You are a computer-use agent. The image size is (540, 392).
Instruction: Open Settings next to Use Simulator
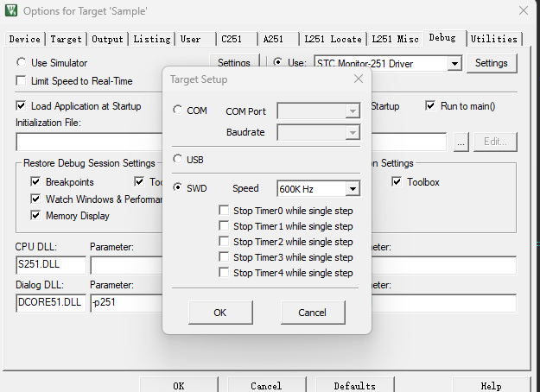(x=234, y=61)
